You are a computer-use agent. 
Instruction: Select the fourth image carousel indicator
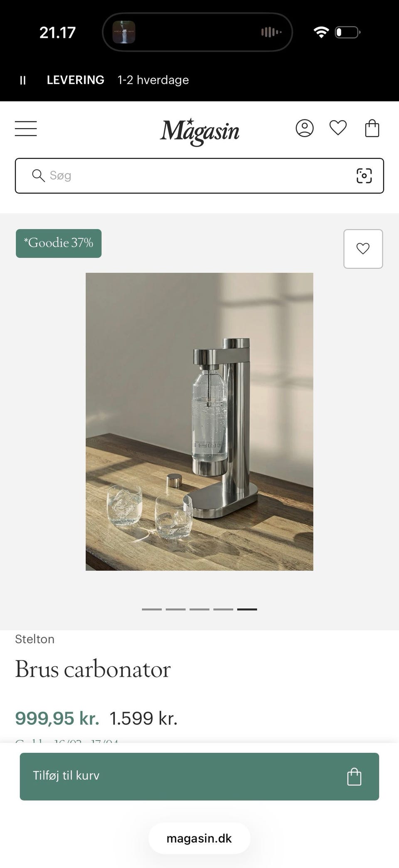(223, 609)
